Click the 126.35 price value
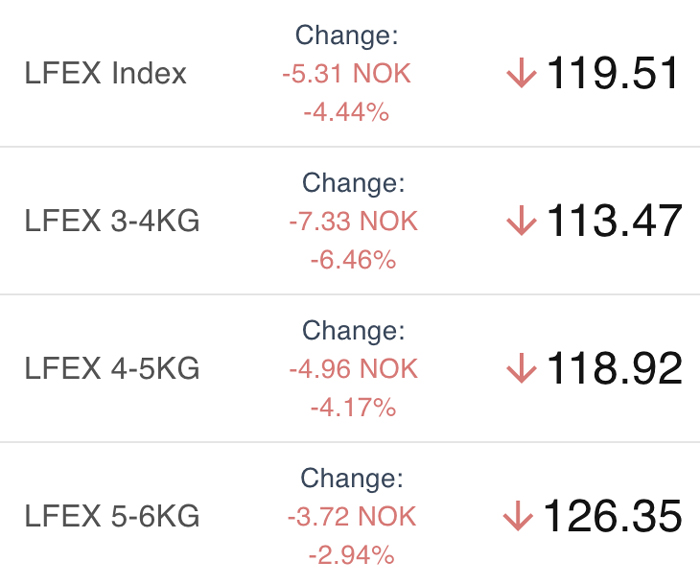The image size is (700, 585). 612,516
